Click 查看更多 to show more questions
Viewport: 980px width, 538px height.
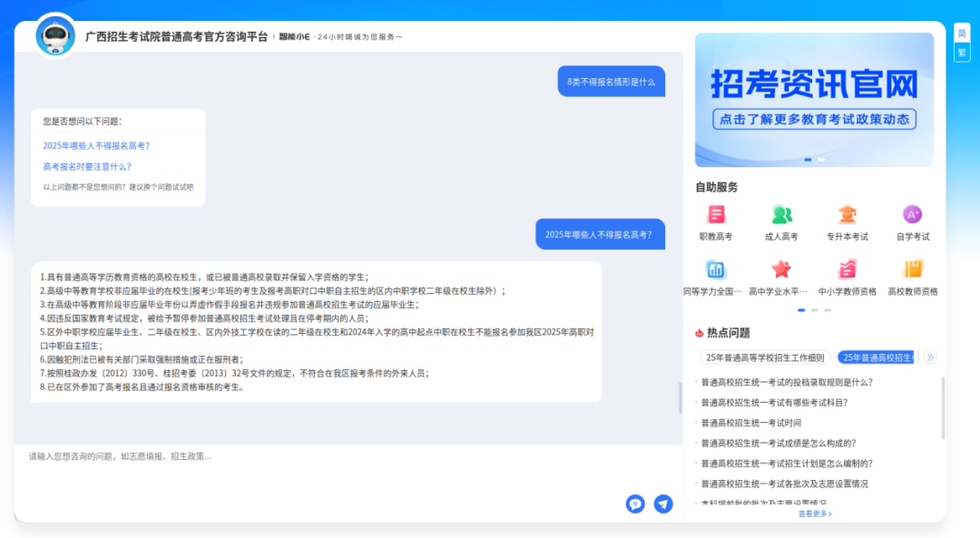[814, 514]
